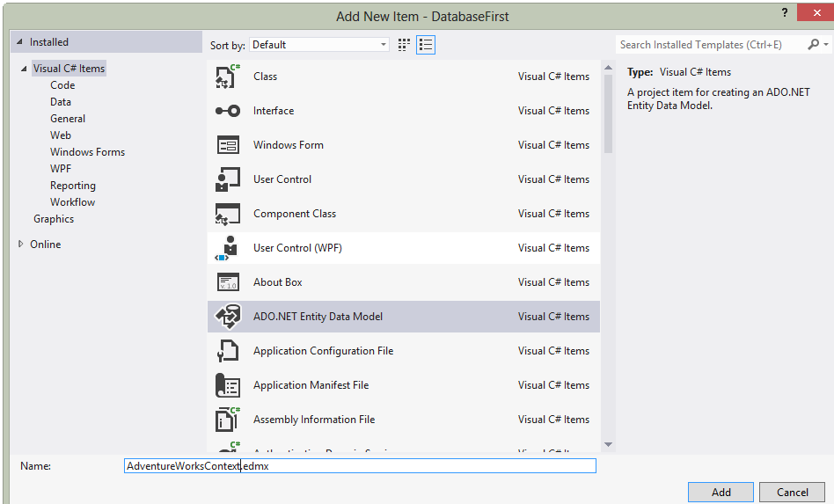Select the Code category
Screen dimensions: 834x504
62,85
